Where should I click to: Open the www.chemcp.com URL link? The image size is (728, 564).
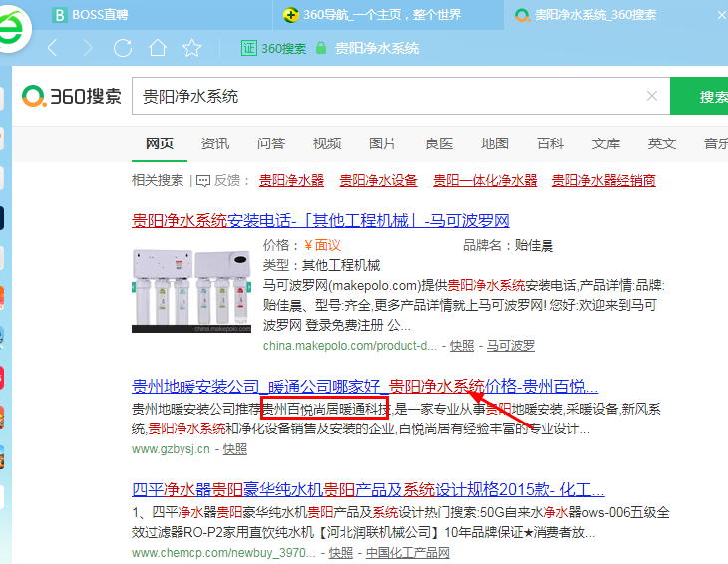[223, 553]
